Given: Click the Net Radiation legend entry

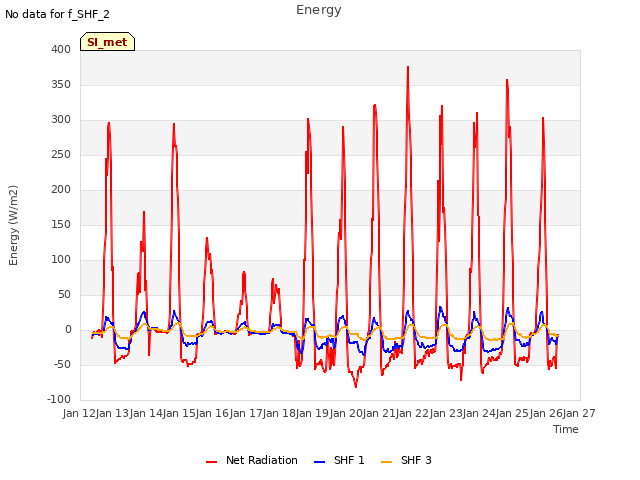Looking at the screenshot, I should (x=252, y=460).
